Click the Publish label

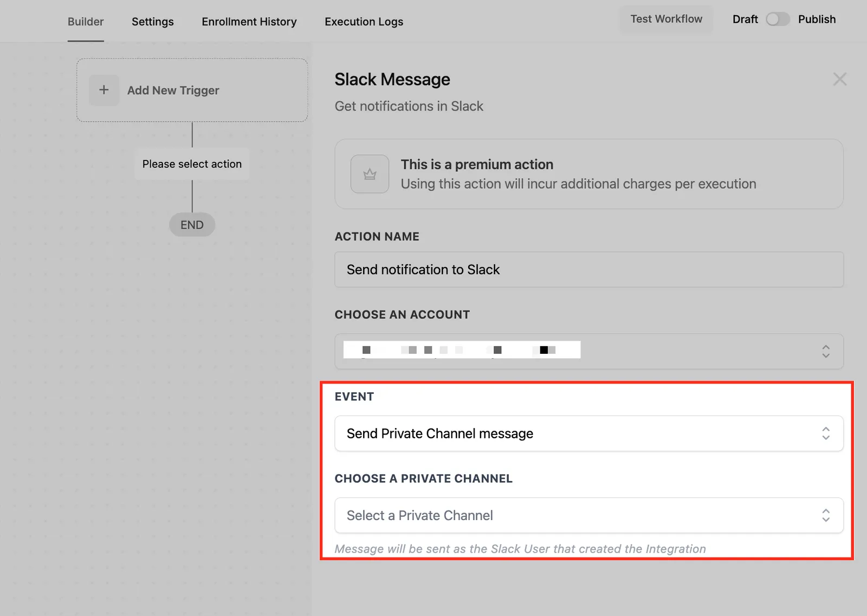(x=817, y=20)
